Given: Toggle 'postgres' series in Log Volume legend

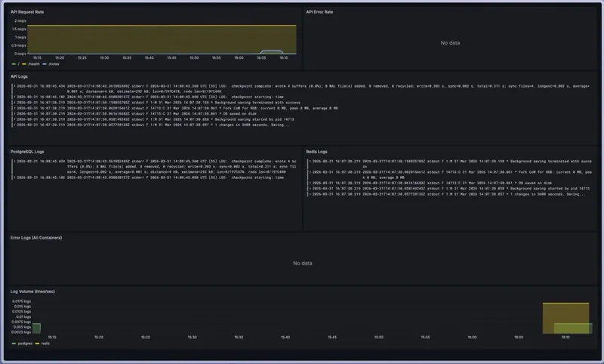Looking at the screenshot, I should coord(25,343).
